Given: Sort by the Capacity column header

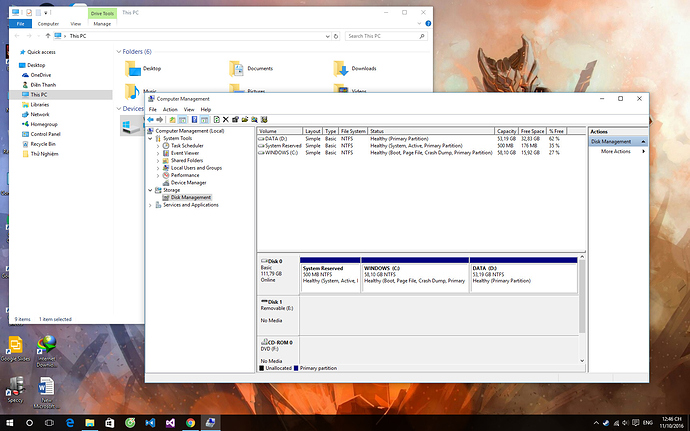Looking at the screenshot, I should [x=506, y=131].
